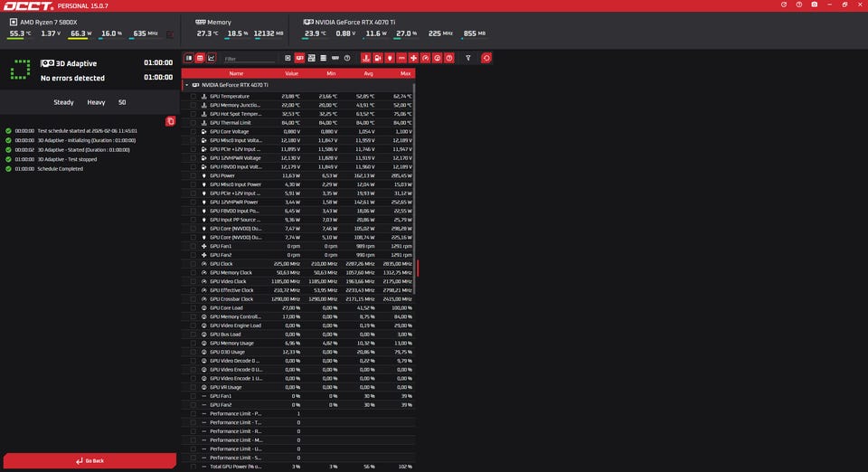868x472 pixels.
Task: Sort by the Value column header
Action: [292, 73]
